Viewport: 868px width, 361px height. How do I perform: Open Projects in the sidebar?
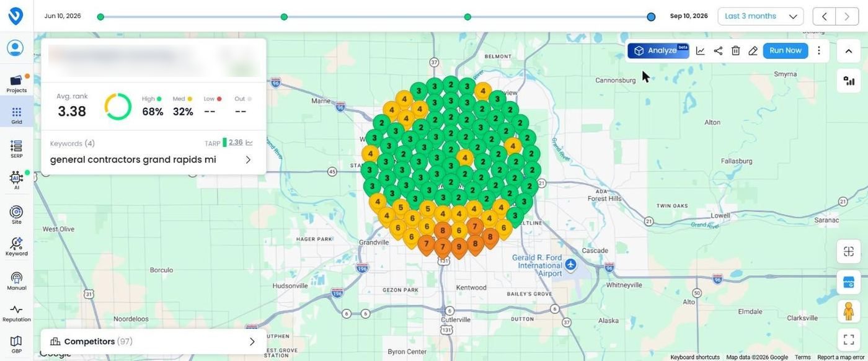17,83
